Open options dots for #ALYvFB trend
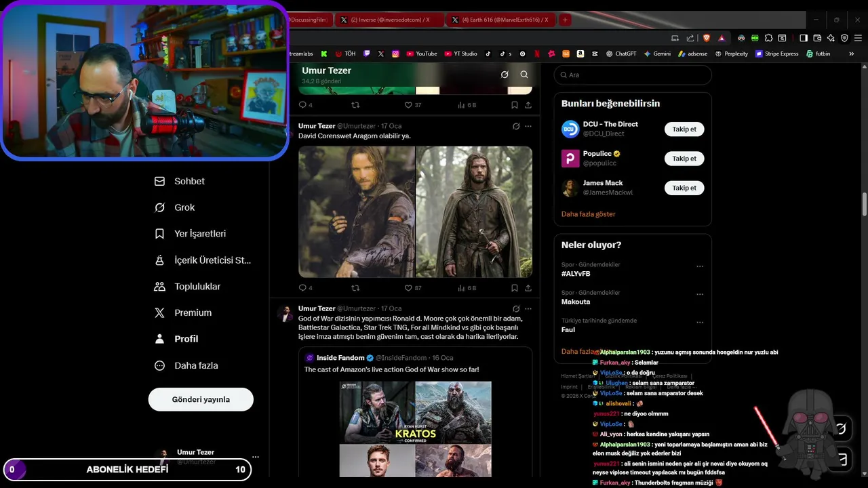 coord(700,266)
